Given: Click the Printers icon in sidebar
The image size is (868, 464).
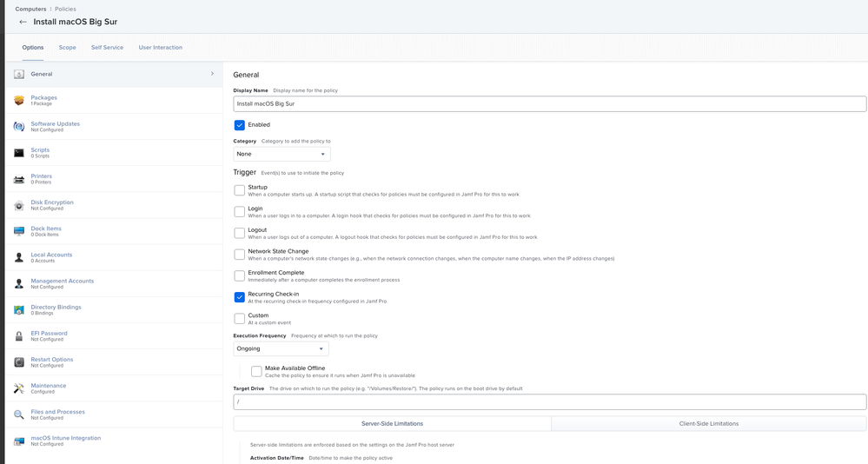Looking at the screenshot, I should click(19, 179).
